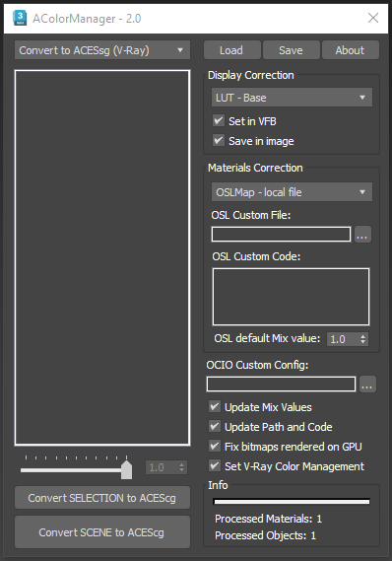Increase the OSL default Mix value spinner
The height and width of the screenshot is (561, 392).
tap(362, 336)
